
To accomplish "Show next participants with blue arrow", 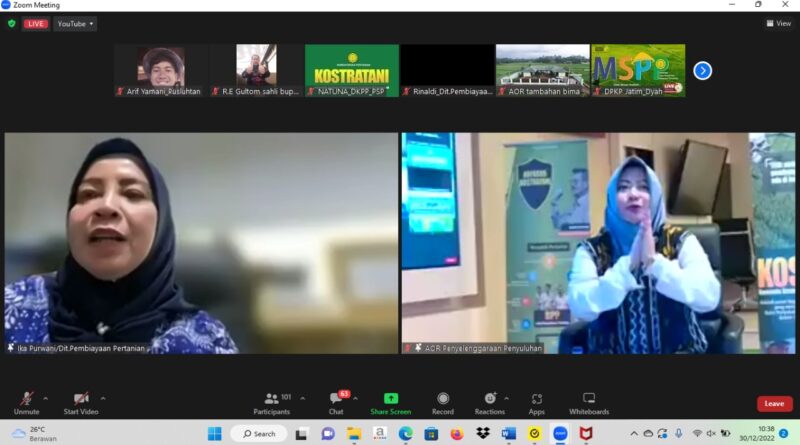I will tap(702, 70).
